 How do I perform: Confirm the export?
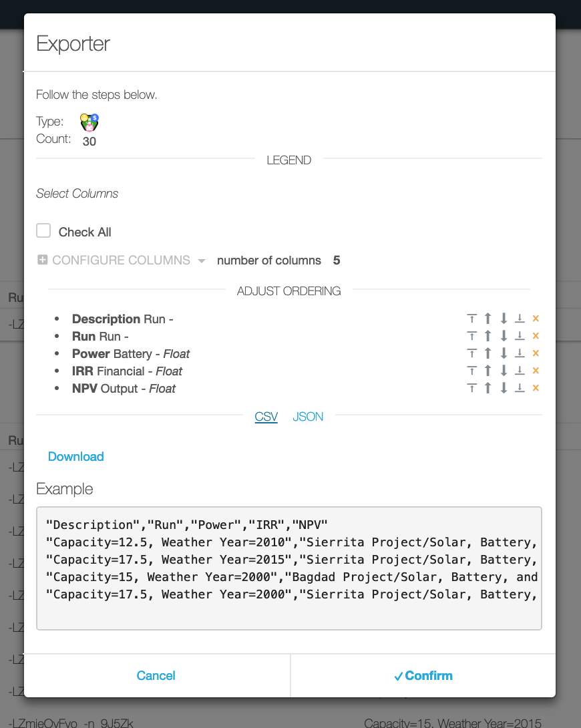pos(423,675)
